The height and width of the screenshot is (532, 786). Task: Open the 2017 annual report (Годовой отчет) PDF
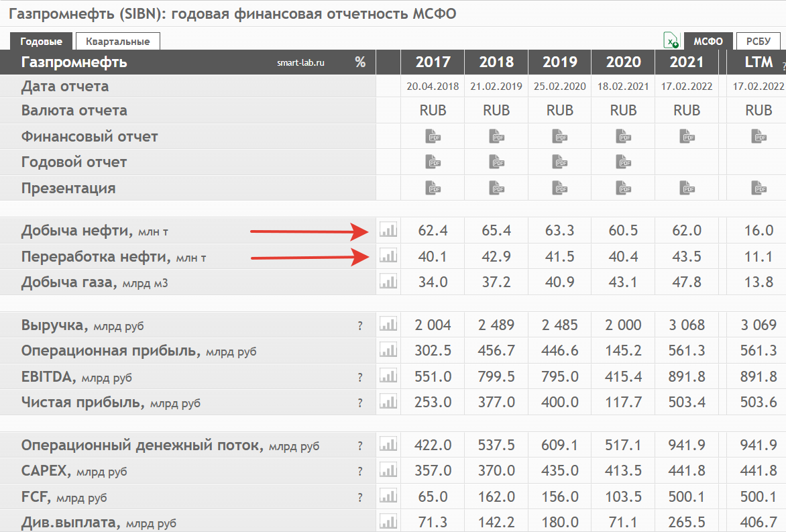[x=433, y=162]
